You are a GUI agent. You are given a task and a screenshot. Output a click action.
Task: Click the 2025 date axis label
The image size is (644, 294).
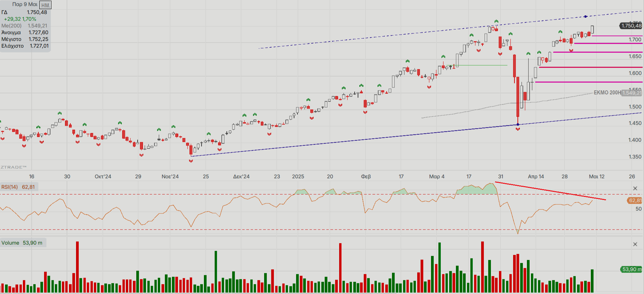click(x=298, y=176)
